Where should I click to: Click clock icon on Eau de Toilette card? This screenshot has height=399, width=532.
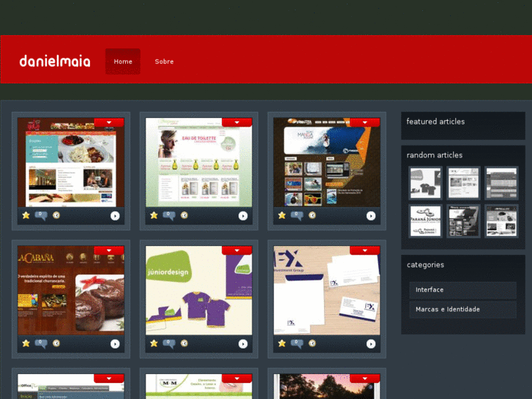coord(184,215)
